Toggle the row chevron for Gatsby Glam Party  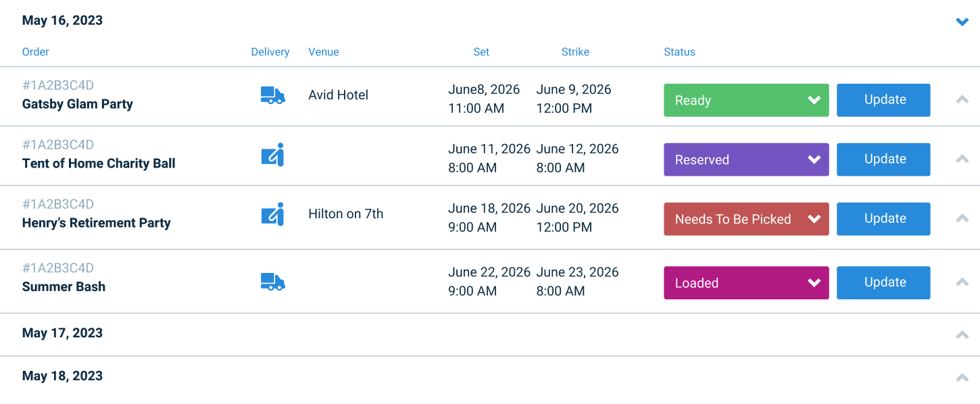(x=962, y=99)
